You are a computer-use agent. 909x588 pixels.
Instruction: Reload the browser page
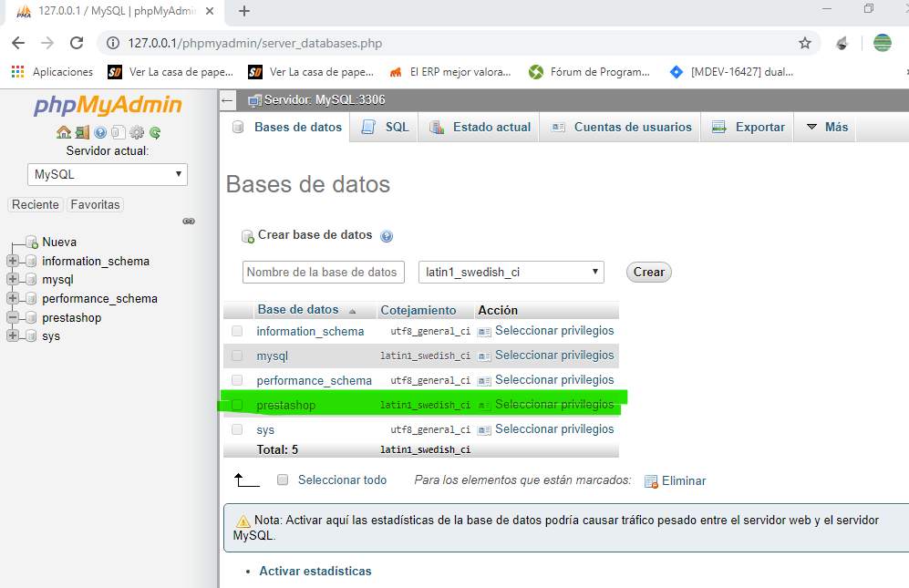pyautogui.click(x=77, y=43)
